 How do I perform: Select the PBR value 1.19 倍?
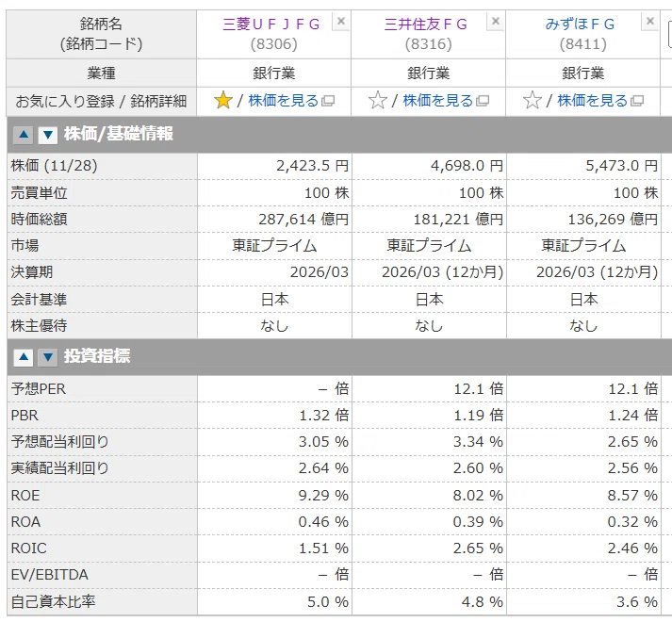[x=429, y=416]
